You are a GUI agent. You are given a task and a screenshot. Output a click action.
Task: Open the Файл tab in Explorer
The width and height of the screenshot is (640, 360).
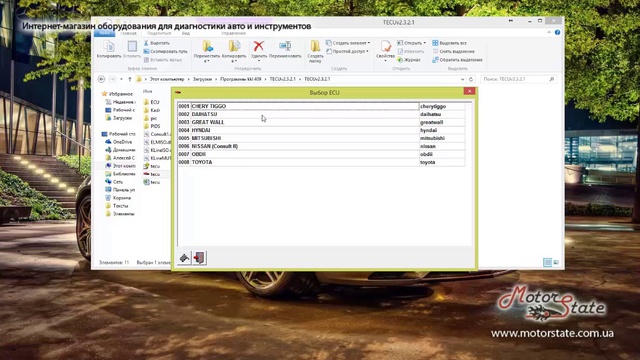point(104,33)
